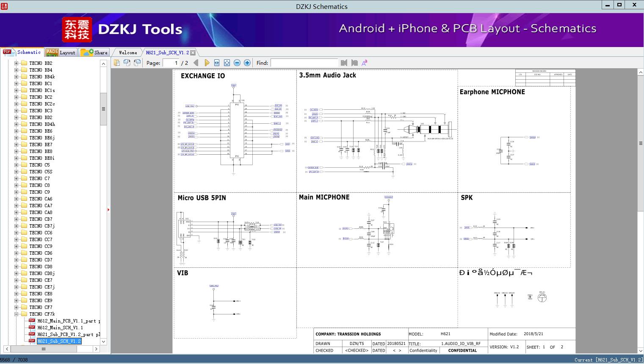Open H612_Main_SCH_V1.1 file in tree
644x364 pixels.
pyautogui.click(x=60, y=328)
